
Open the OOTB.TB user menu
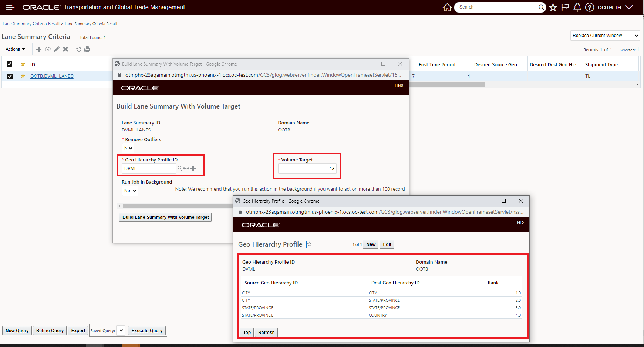(x=616, y=7)
